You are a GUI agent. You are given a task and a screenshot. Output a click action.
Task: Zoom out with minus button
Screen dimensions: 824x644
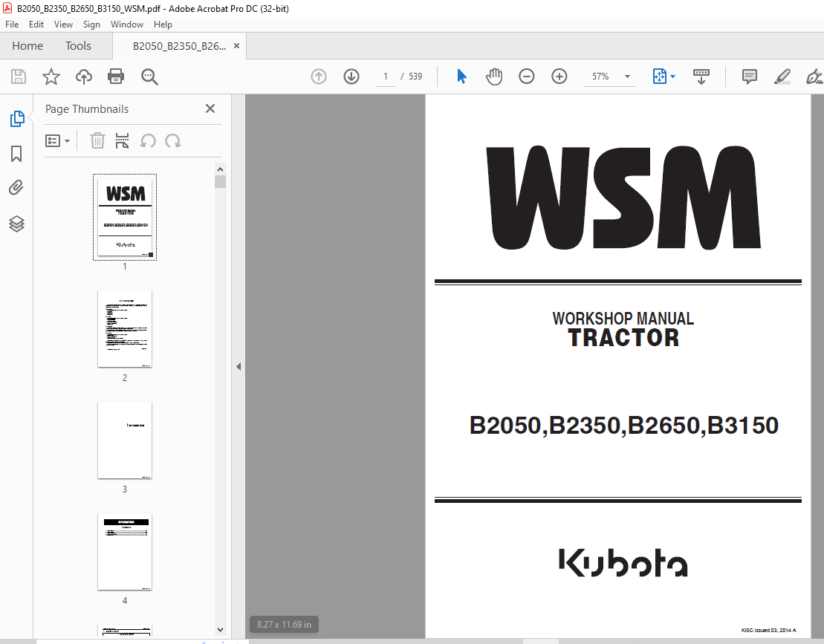point(527,77)
